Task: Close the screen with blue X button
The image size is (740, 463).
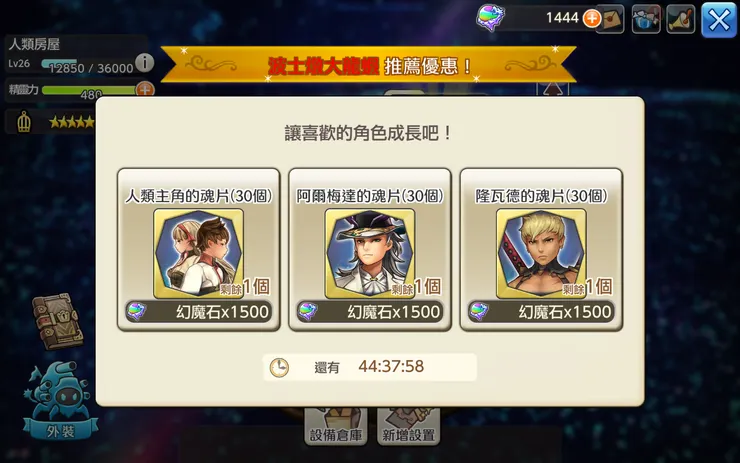Action: pyautogui.click(x=719, y=20)
